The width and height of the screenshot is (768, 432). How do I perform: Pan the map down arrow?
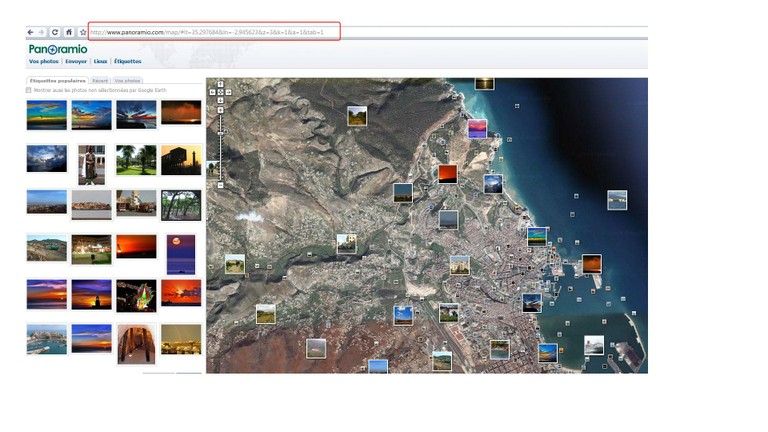[x=221, y=100]
